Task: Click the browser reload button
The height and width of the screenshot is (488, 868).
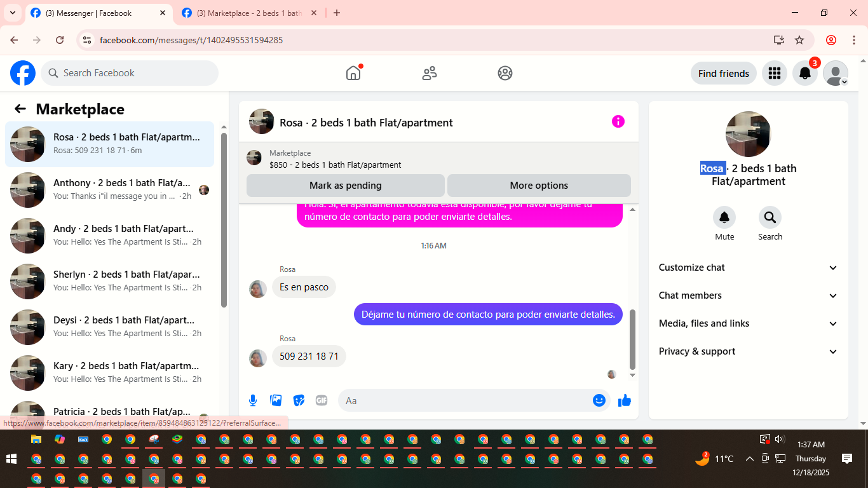Action: tap(60, 40)
